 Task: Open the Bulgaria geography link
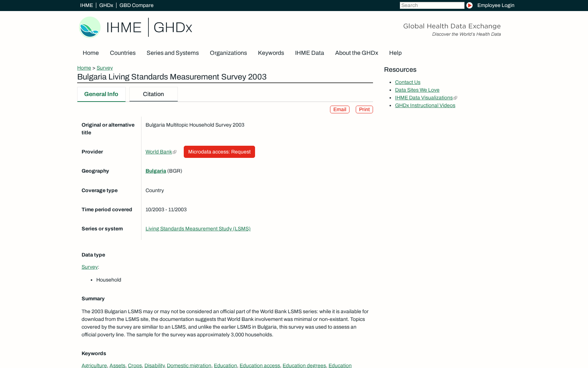point(156,171)
